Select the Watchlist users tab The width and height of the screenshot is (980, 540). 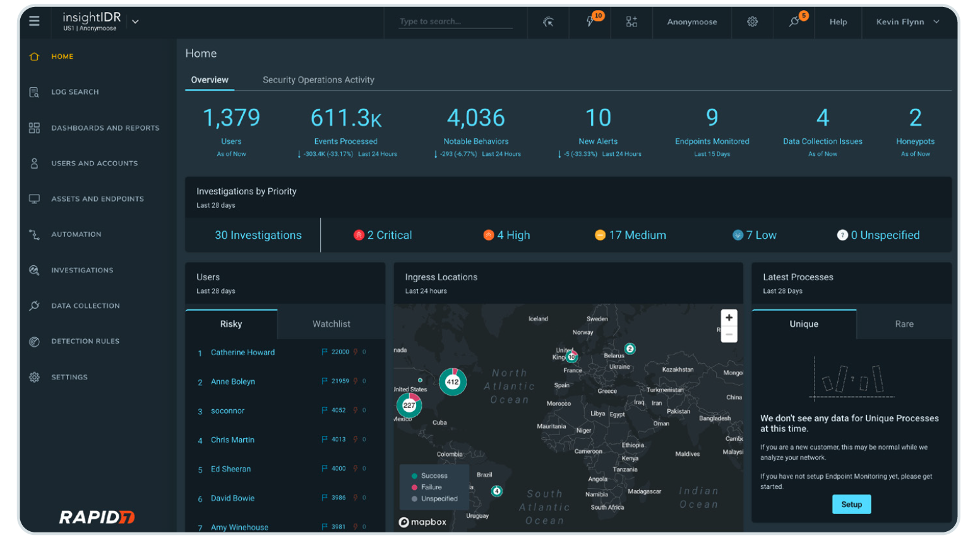point(331,324)
